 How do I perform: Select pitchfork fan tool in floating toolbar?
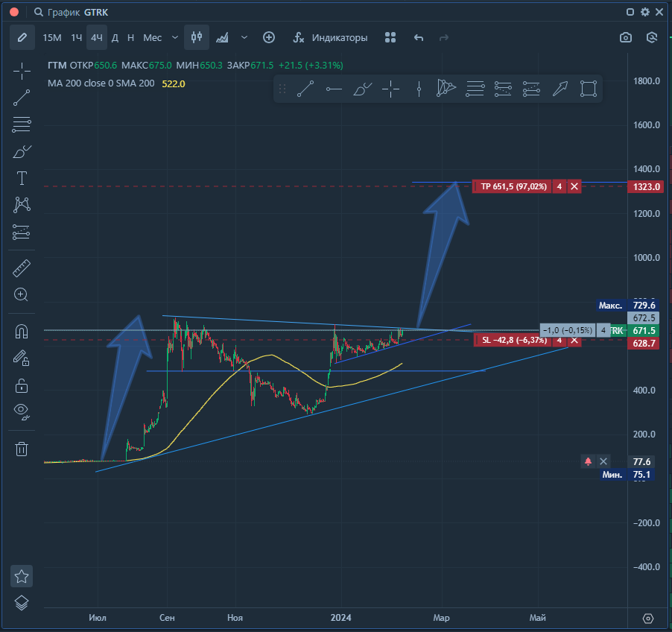point(446,89)
